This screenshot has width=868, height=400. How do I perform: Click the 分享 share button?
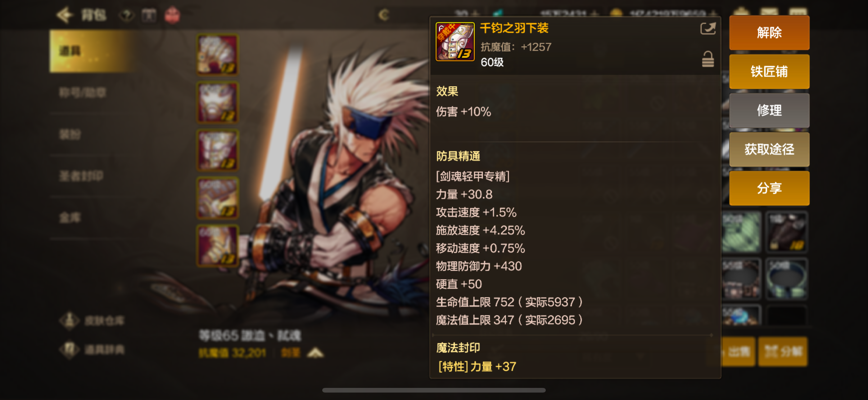pos(769,188)
